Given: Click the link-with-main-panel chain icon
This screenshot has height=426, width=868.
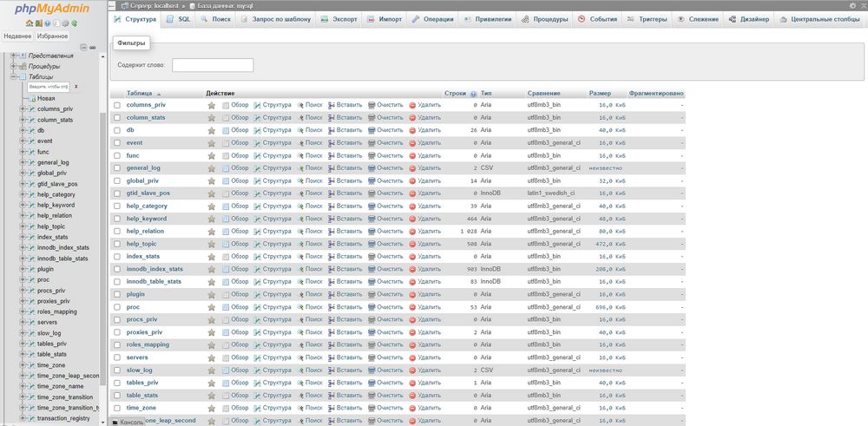Looking at the screenshot, I should (x=93, y=48).
